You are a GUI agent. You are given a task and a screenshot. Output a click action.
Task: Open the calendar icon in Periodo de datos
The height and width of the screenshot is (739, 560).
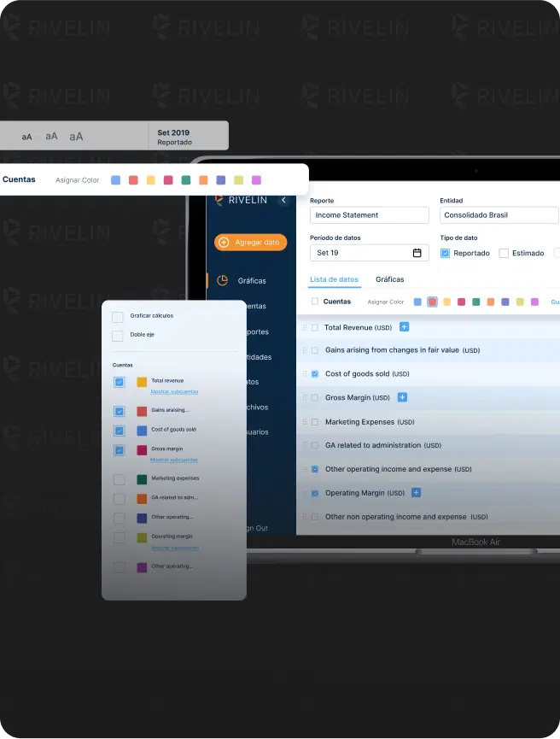(417, 253)
